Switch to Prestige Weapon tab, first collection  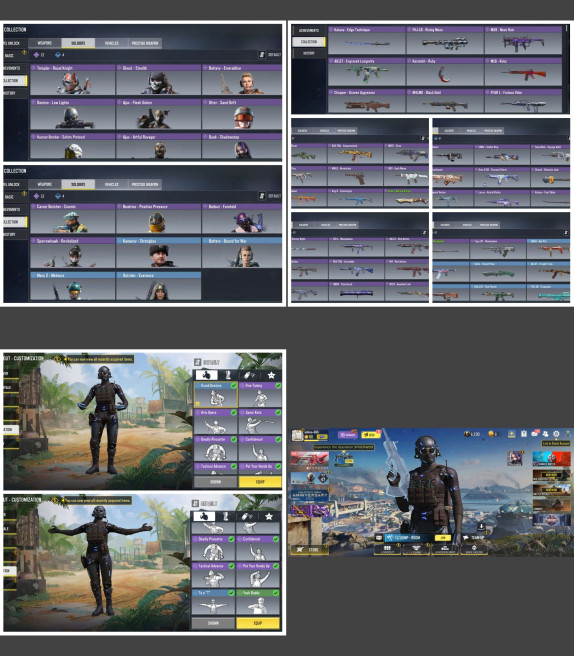click(x=145, y=43)
